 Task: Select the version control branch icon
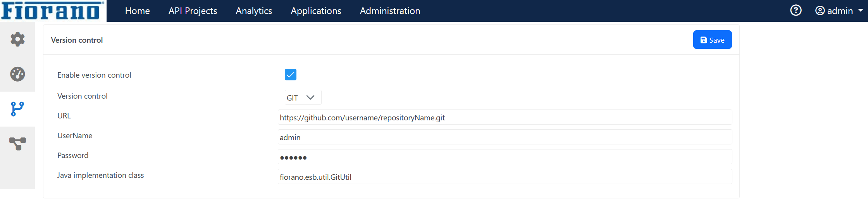17,109
